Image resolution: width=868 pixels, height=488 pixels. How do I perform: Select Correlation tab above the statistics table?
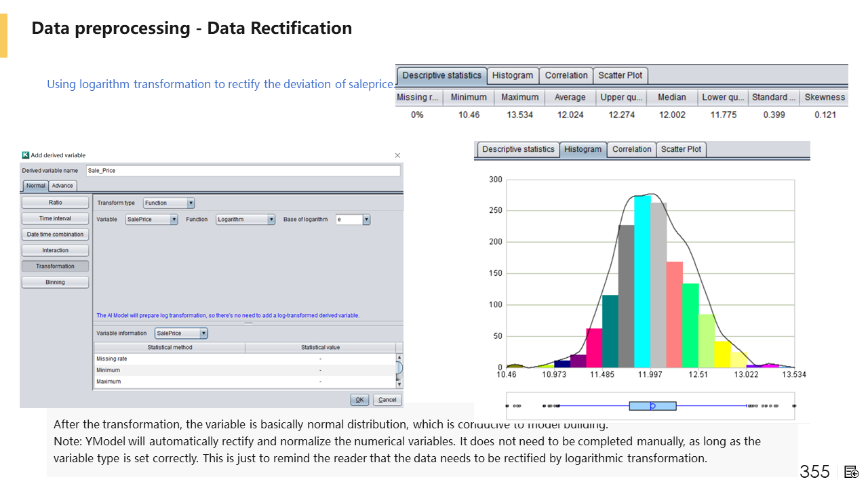click(x=566, y=75)
